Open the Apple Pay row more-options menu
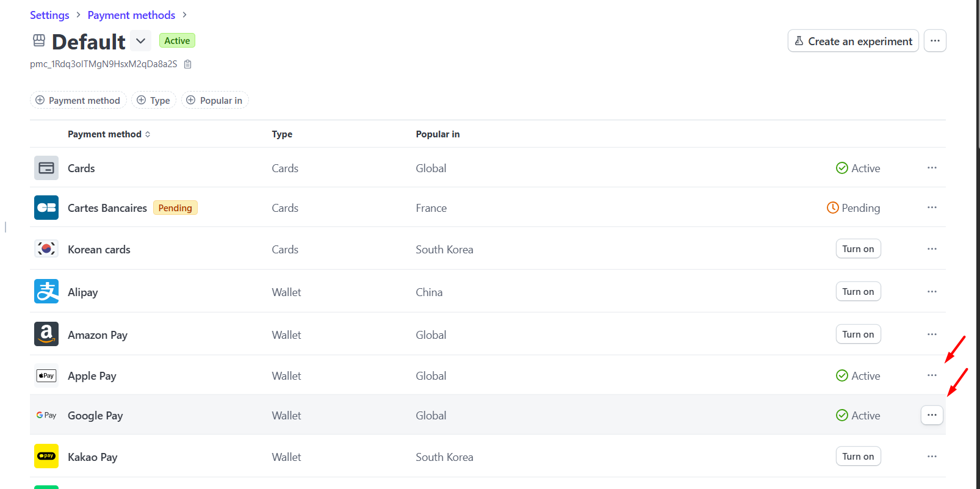The image size is (980, 489). [932, 375]
